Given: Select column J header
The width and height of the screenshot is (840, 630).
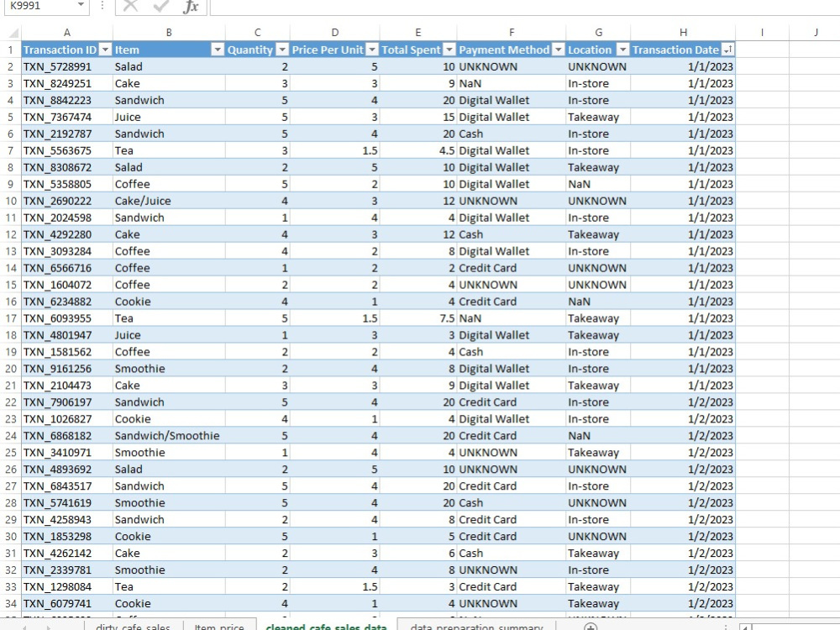Looking at the screenshot, I should click(x=816, y=33).
